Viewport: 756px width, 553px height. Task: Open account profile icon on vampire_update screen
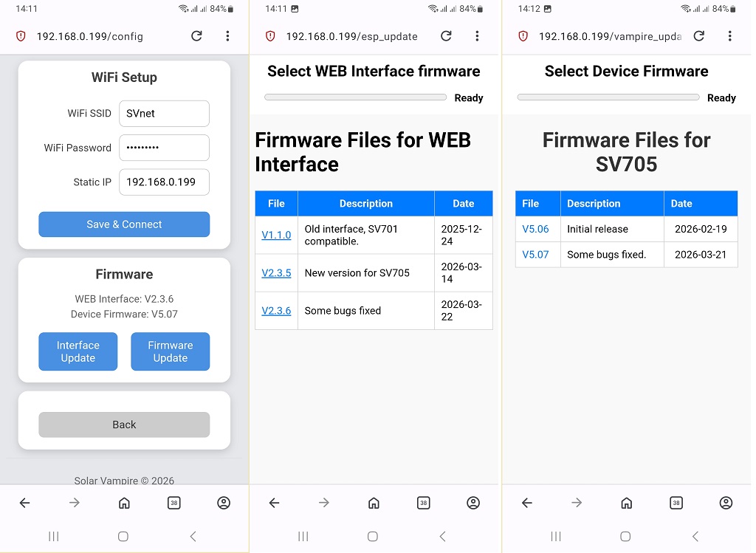click(726, 503)
